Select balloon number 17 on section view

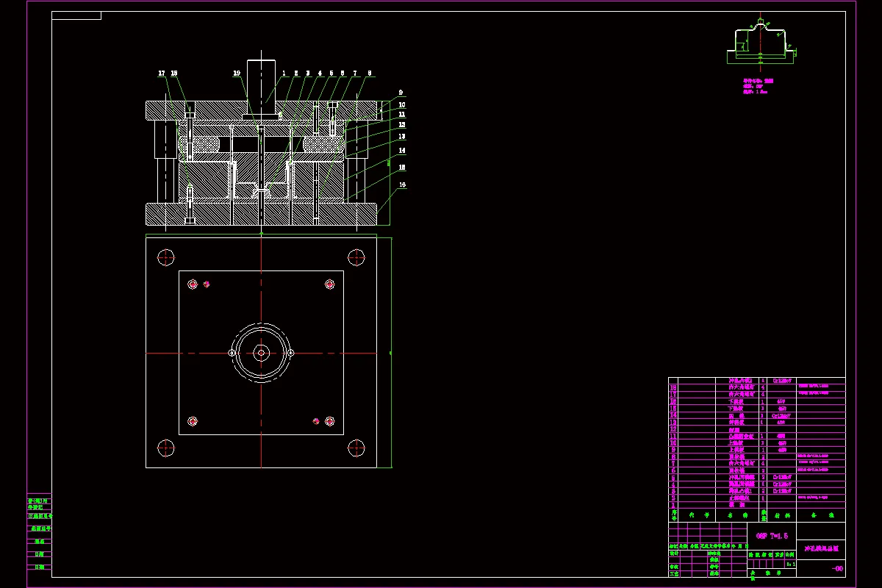(162, 73)
